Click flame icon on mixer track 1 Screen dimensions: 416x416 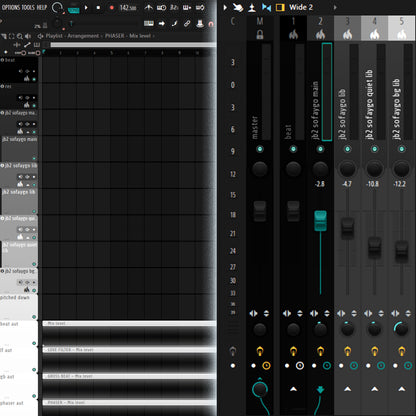click(293, 34)
